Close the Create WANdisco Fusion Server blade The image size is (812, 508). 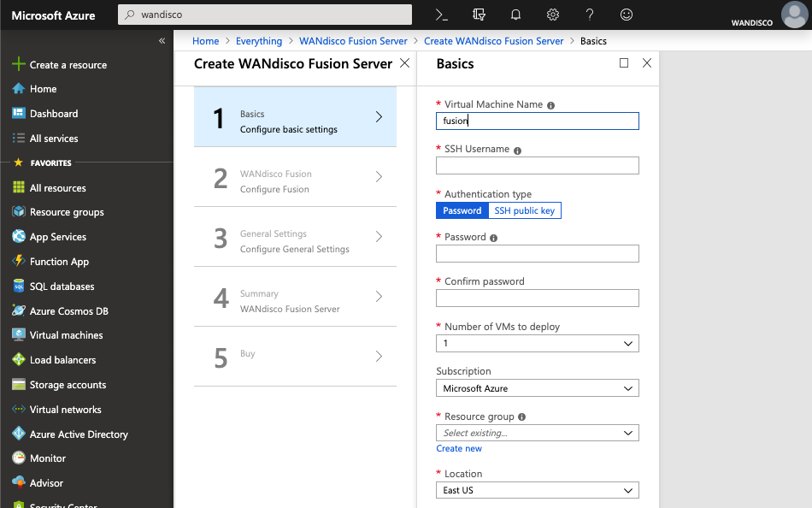coord(404,62)
